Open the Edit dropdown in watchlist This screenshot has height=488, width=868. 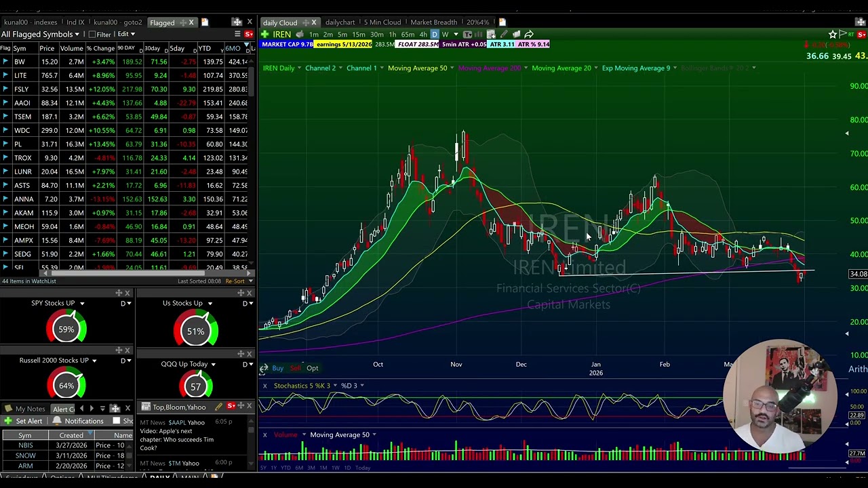click(x=126, y=34)
